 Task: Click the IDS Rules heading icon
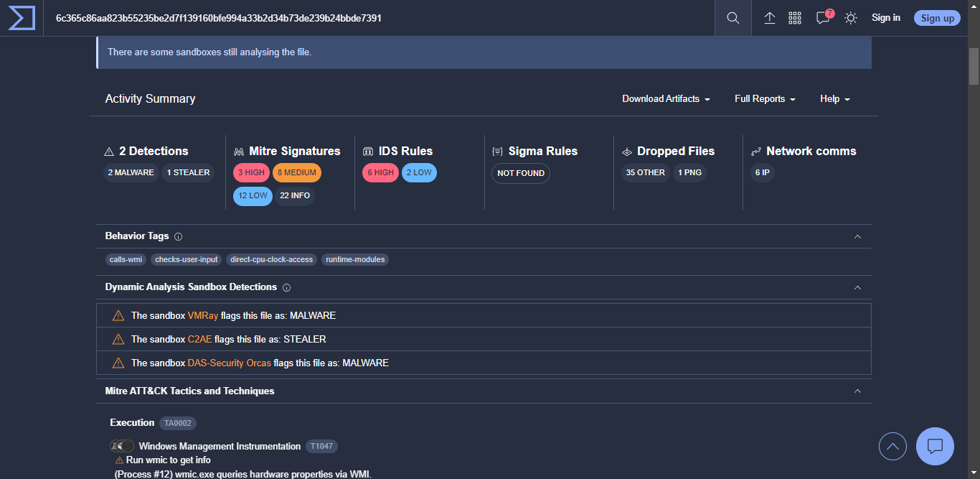coord(368,152)
